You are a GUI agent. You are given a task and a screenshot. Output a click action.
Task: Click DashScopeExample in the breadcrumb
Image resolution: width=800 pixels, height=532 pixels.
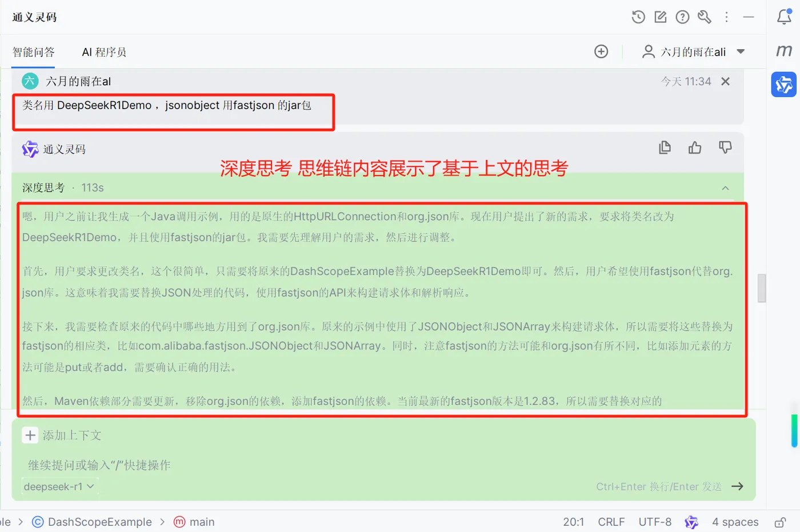point(92,522)
